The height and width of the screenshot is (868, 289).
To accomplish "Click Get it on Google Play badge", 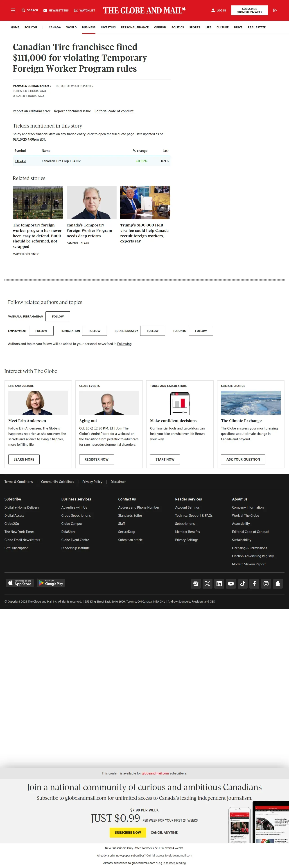I will pos(51,583).
